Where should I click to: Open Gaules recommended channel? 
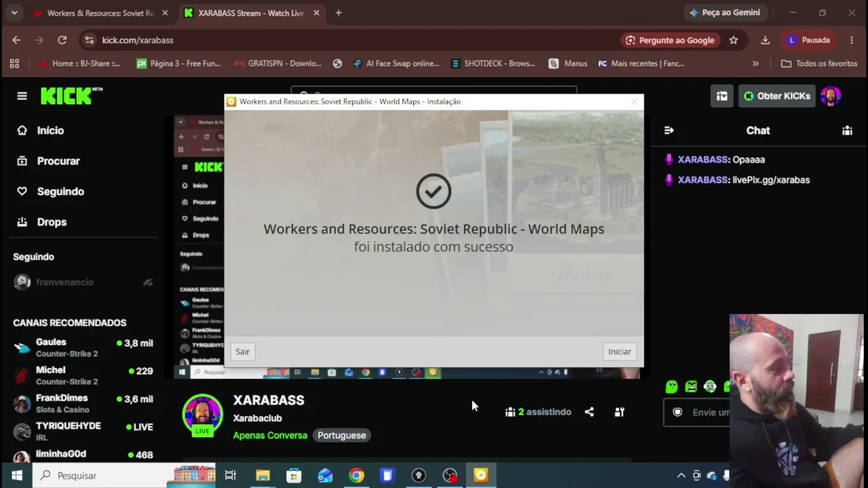[x=83, y=348]
